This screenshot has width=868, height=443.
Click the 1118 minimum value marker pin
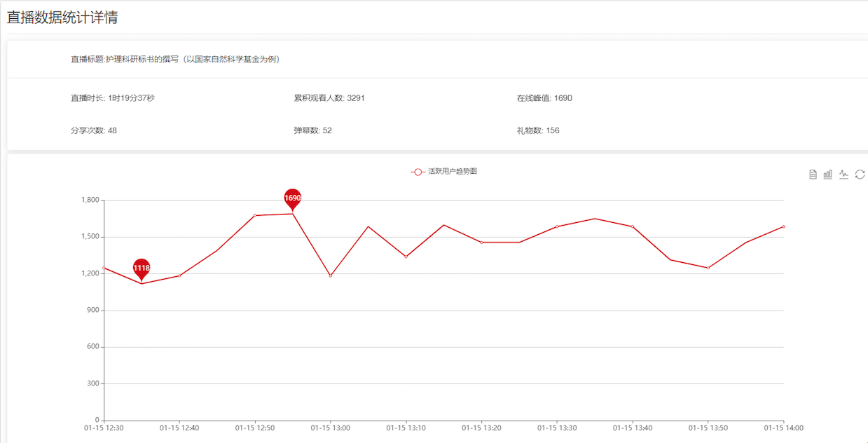click(x=142, y=268)
